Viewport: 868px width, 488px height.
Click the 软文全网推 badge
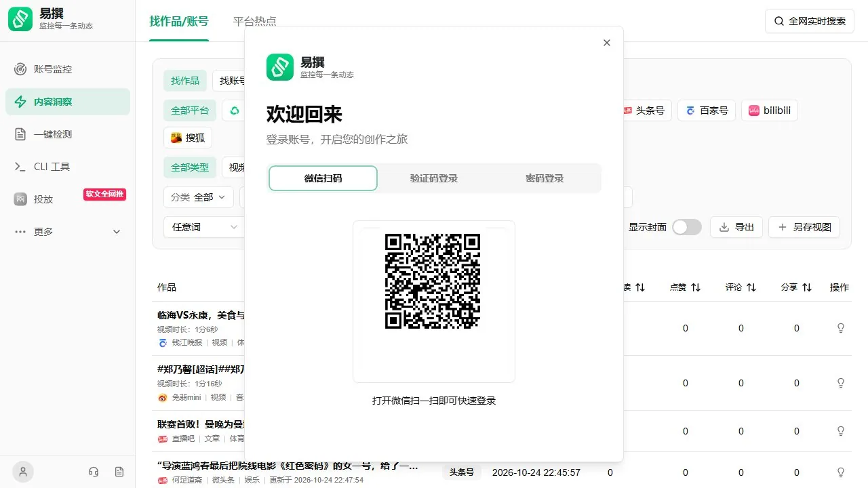(x=104, y=195)
